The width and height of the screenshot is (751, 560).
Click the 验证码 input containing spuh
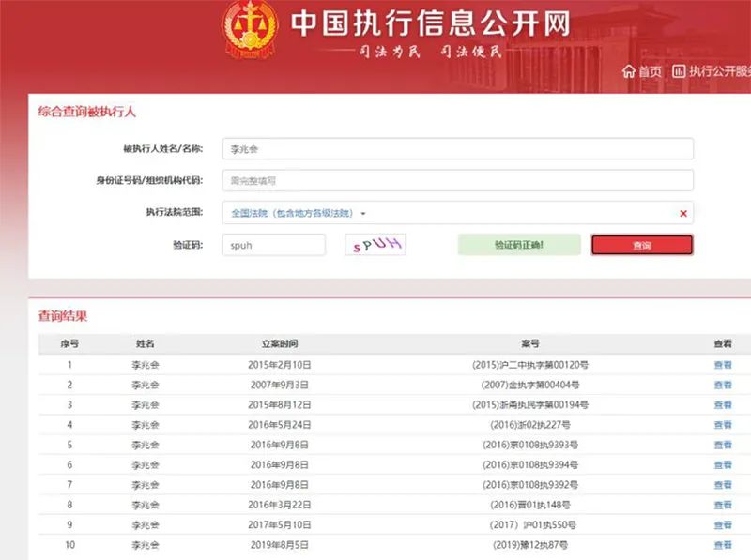pyautogui.click(x=273, y=245)
